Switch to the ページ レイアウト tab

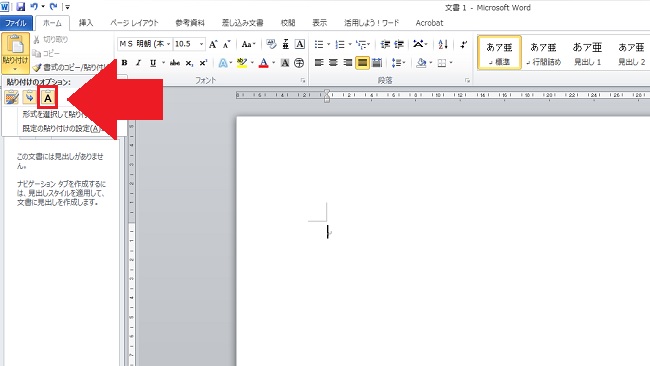coord(134,23)
